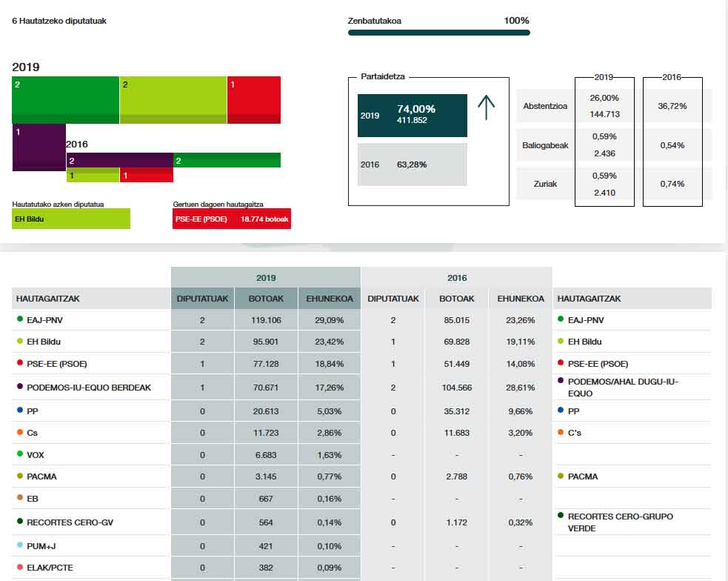Click the 2016 turnout 63,28% box
Viewport: 728px width, 581px height.
[413, 165]
